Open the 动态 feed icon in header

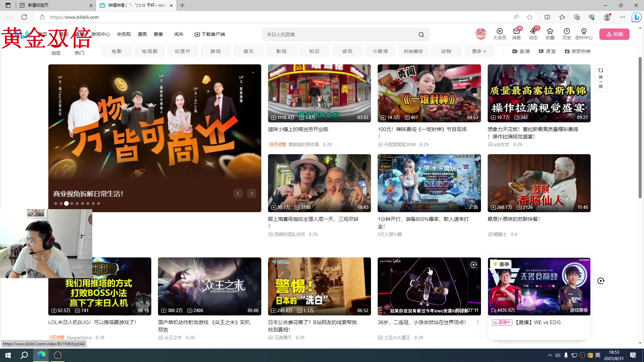tap(533, 34)
